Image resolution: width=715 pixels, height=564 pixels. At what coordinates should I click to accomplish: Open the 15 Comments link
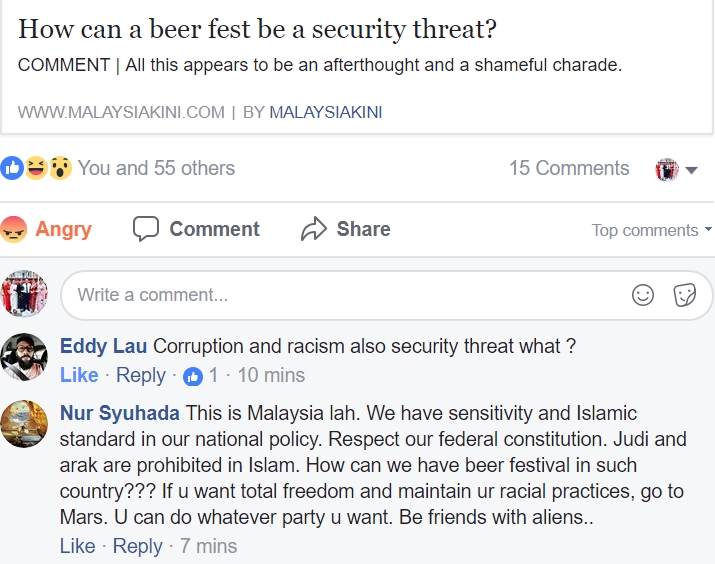pyautogui.click(x=569, y=168)
